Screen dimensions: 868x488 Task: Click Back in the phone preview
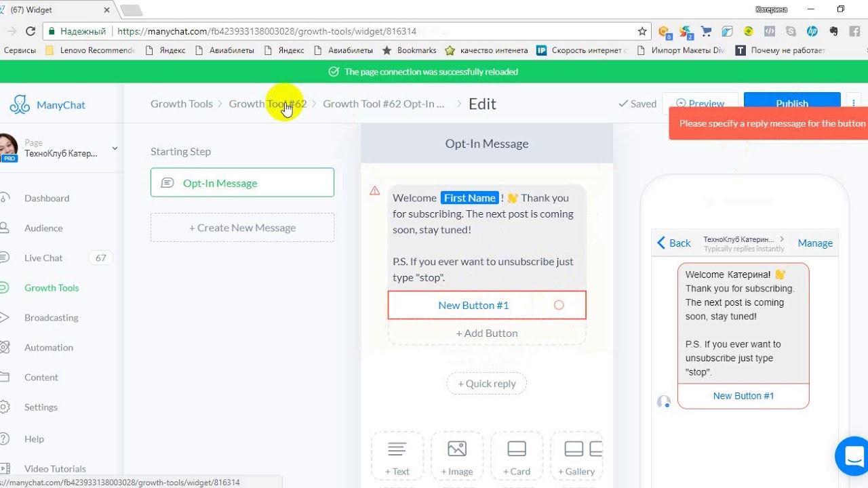tap(674, 243)
